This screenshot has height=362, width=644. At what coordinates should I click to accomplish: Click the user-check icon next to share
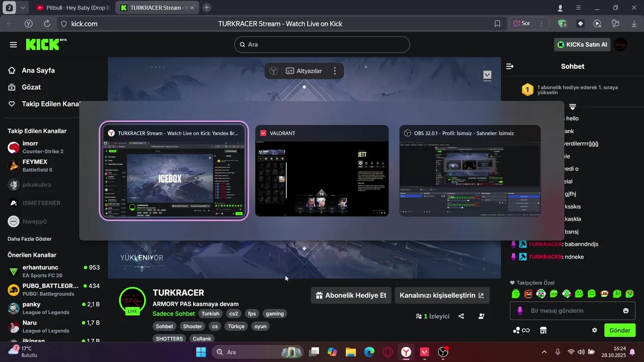[x=481, y=316]
